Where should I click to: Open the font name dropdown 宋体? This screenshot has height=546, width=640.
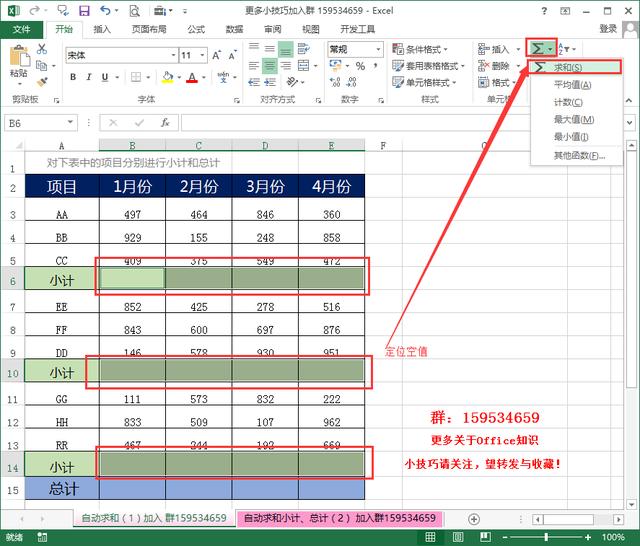[173, 55]
